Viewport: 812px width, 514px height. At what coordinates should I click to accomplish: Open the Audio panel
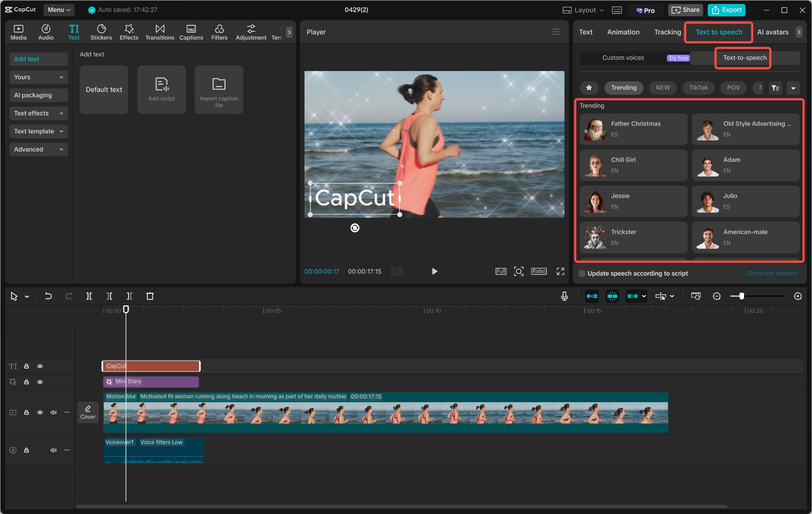pyautogui.click(x=46, y=32)
